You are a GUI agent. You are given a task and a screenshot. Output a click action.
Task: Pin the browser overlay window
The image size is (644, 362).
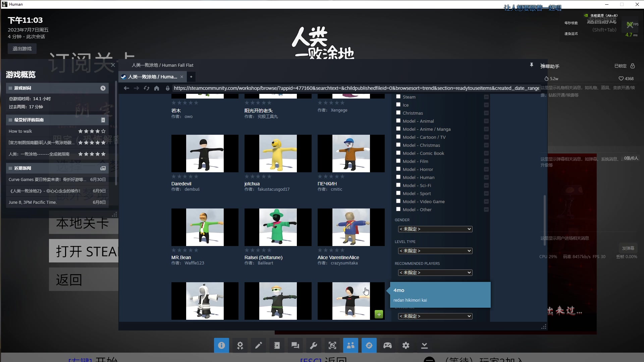(x=532, y=65)
